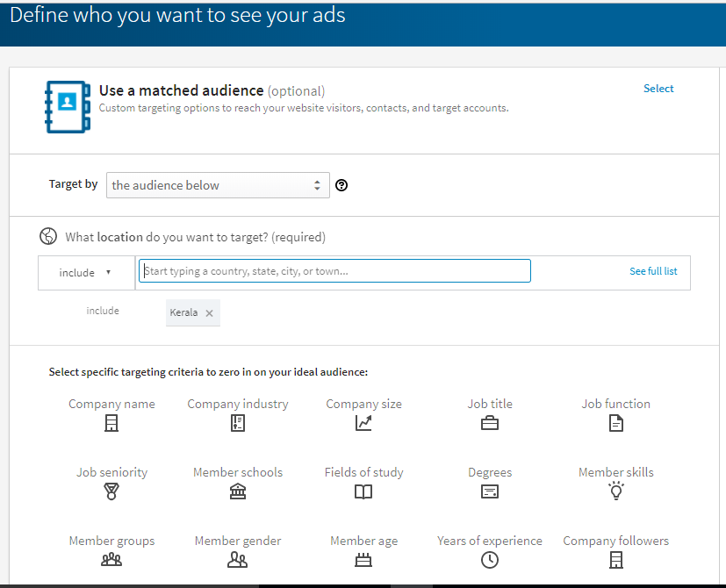Viewport: 726px width, 588px height.
Task: Select the Job function document icon
Action: pyautogui.click(x=616, y=423)
